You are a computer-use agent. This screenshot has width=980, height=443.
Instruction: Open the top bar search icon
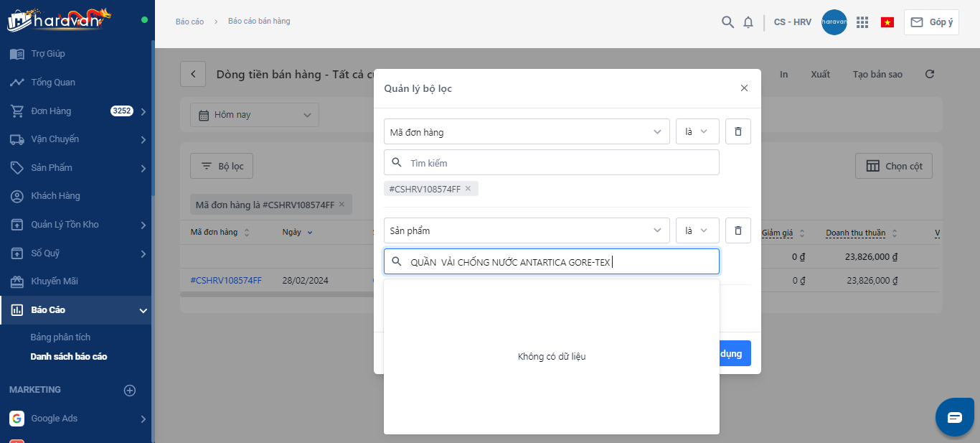[x=727, y=22]
